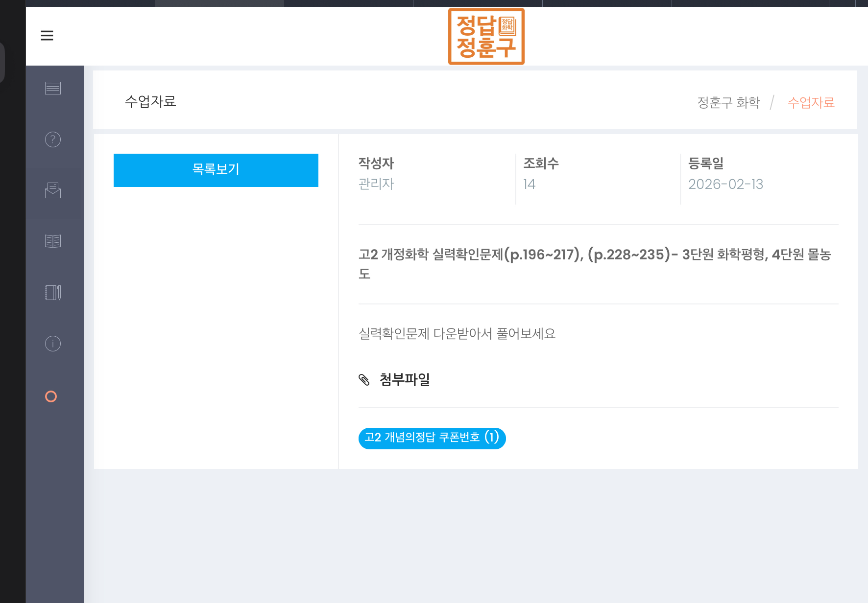Select the orange 수업자료 breadcrumb link
Viewport: 868px width, 603px height.
[811, 103]
